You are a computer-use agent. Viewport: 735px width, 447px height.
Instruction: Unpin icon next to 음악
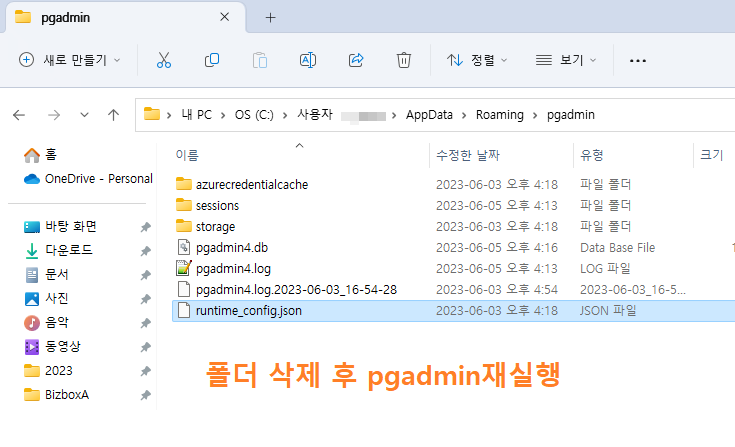pos(146,323)
